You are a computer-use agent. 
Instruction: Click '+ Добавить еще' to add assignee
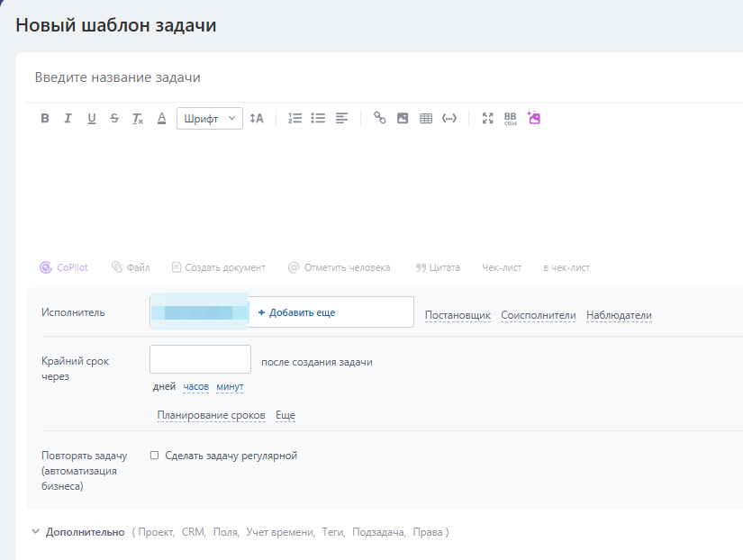coord(297,312)
